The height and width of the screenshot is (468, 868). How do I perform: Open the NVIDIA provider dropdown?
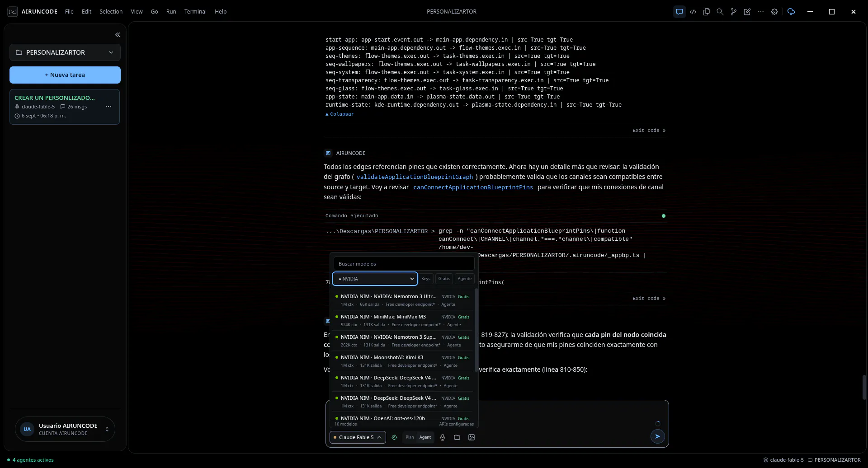coord(375,279)
